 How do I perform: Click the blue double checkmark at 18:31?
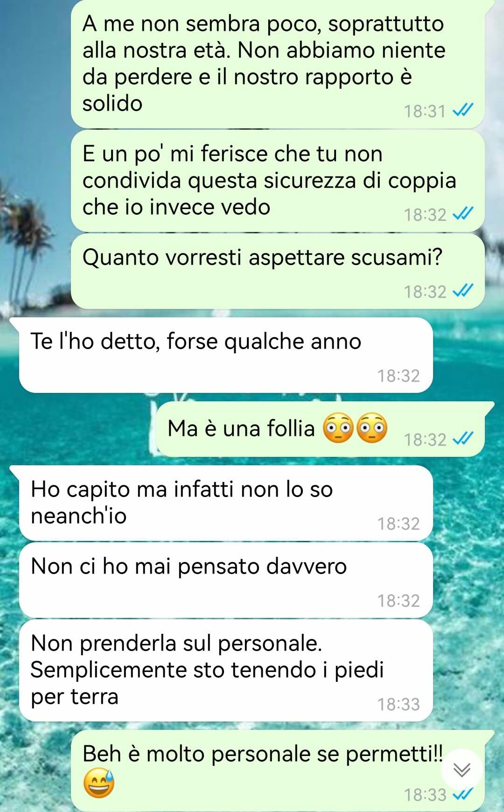[463, 111]
